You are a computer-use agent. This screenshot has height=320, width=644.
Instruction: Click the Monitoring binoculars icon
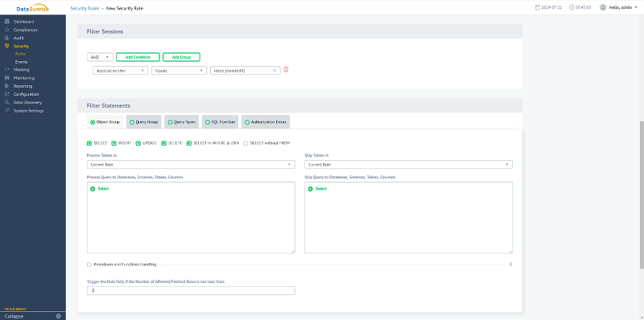pyautogui.click(x=7, y=77)
